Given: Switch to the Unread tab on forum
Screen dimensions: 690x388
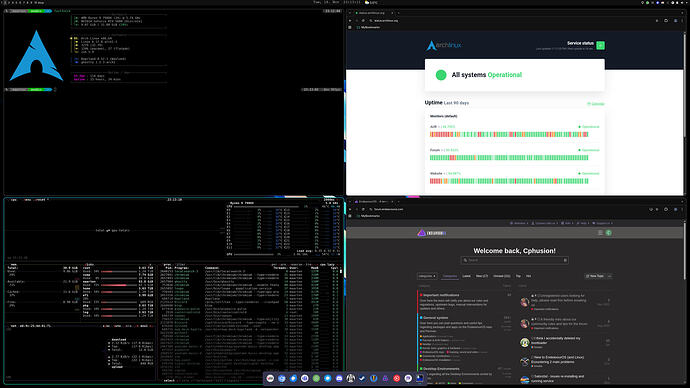Looking at the screenshot, I should click(502, 276).
